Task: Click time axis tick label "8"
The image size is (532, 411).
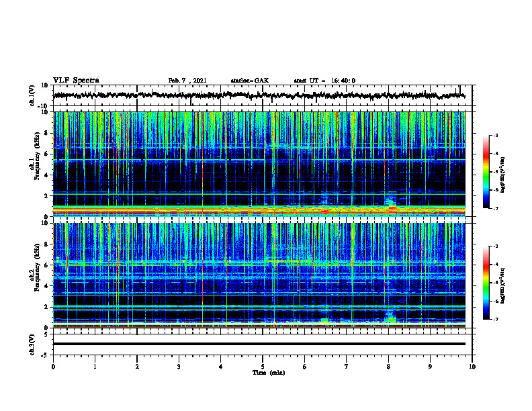Action: coord(388,367)
